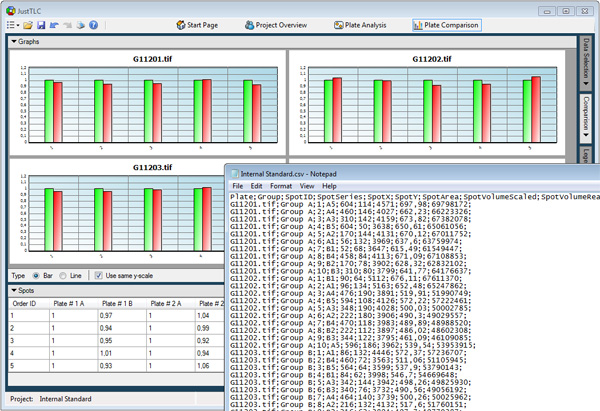Collapse the Graphs section
The height and width of the screenshot is (411, 600).
coord(14,41)
